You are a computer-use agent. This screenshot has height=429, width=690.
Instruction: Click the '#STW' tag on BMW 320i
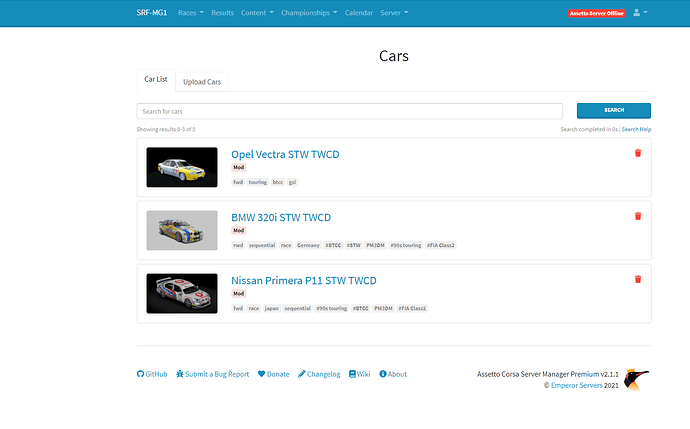[353, 245]
